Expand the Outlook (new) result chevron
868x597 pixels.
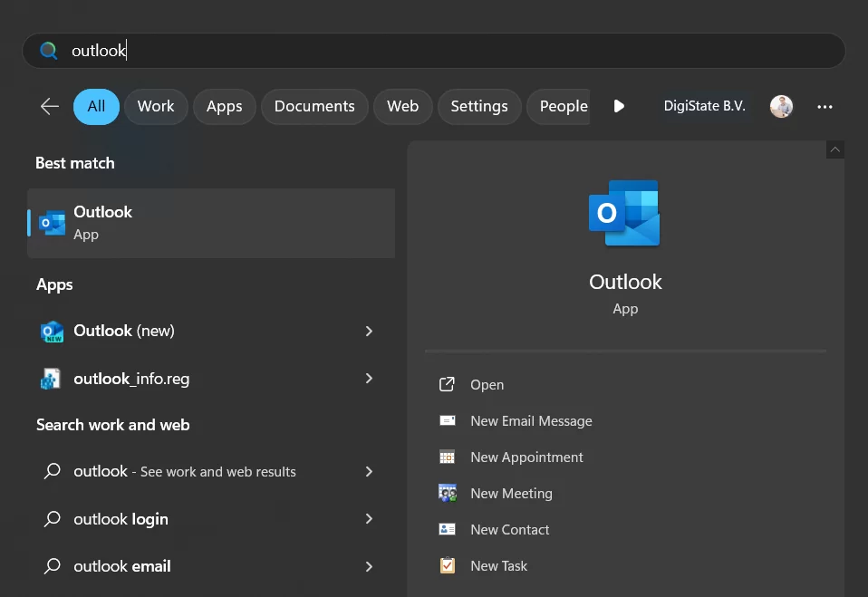369,331
